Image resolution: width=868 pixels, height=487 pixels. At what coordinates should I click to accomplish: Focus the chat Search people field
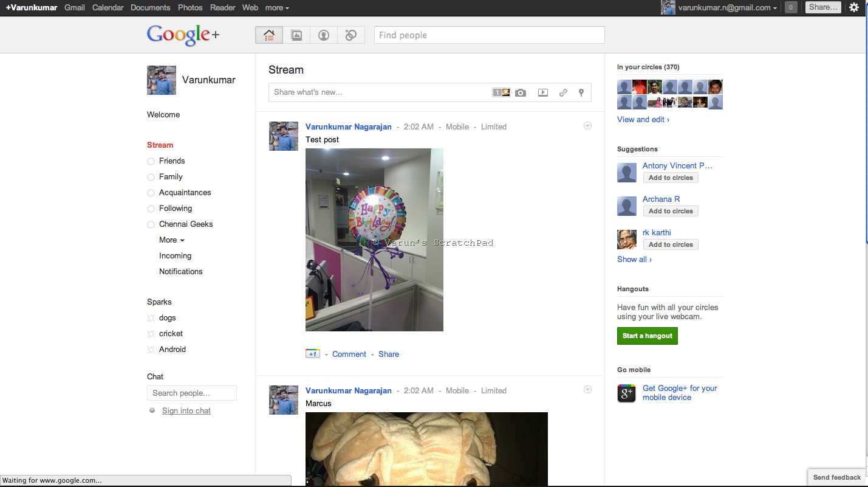192,393
